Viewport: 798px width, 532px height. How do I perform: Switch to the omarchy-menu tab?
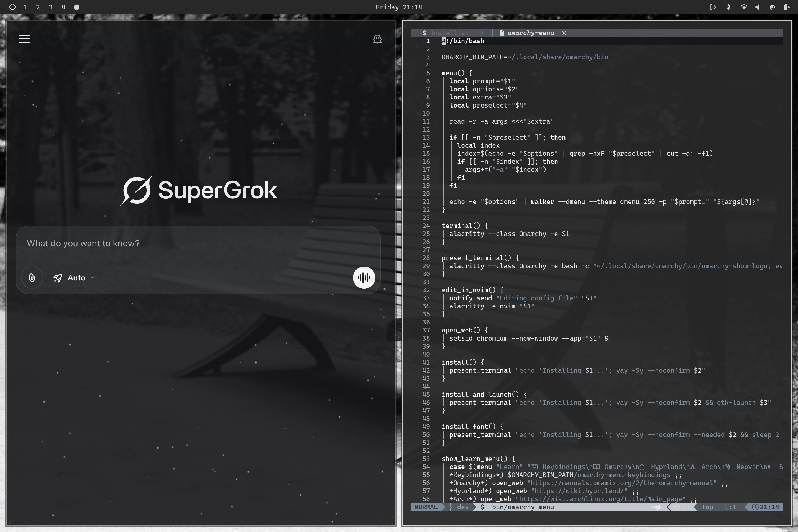tap(530, 33)
